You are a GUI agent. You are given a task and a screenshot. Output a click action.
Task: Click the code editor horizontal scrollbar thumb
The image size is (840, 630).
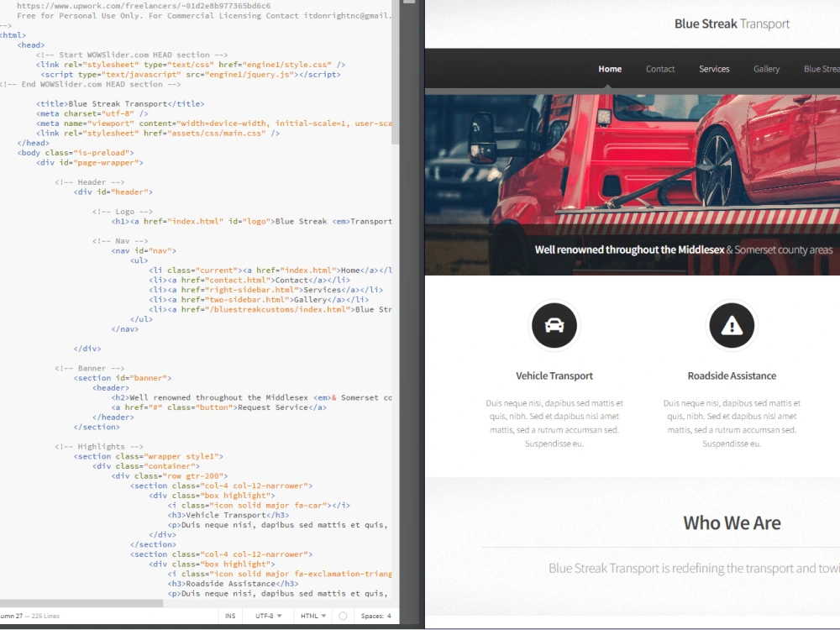click(81, 603)
